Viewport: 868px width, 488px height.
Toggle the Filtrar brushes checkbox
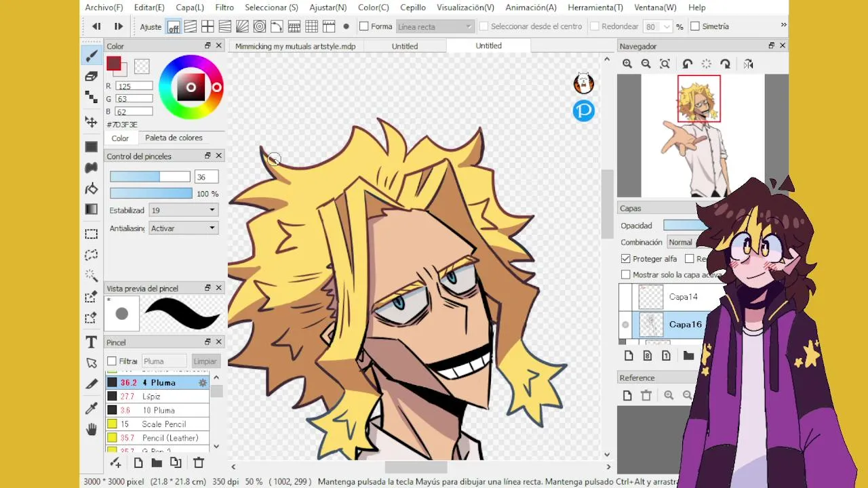(112, 361)
